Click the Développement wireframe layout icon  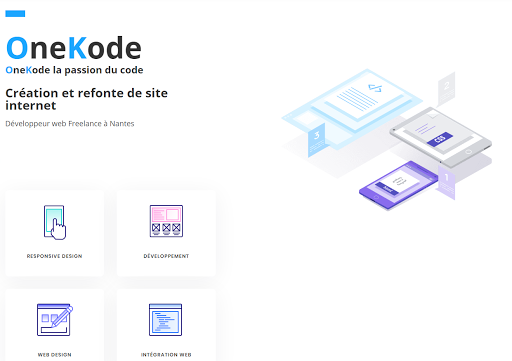[x=166, y=221]
